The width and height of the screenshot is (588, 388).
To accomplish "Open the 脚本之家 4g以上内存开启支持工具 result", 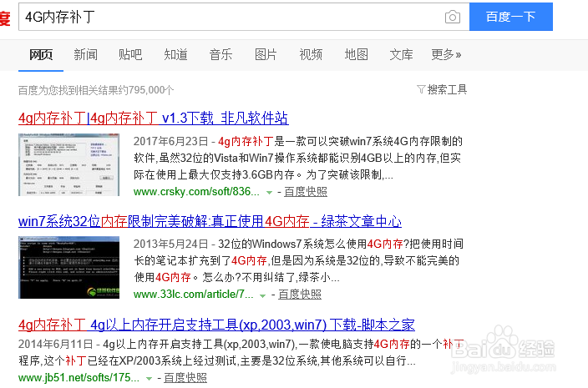I will pos(216,325).
